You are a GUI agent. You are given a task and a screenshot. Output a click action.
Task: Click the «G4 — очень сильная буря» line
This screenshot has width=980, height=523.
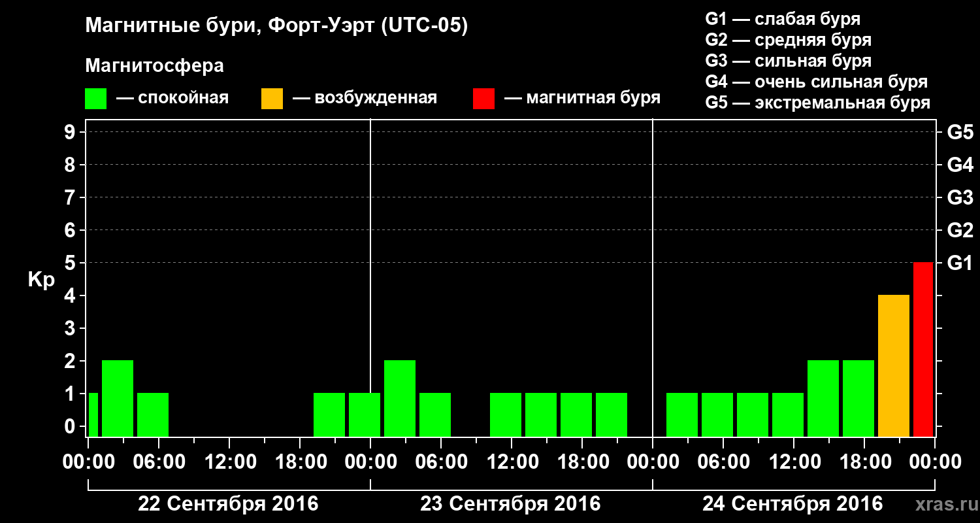coord(817,82)
